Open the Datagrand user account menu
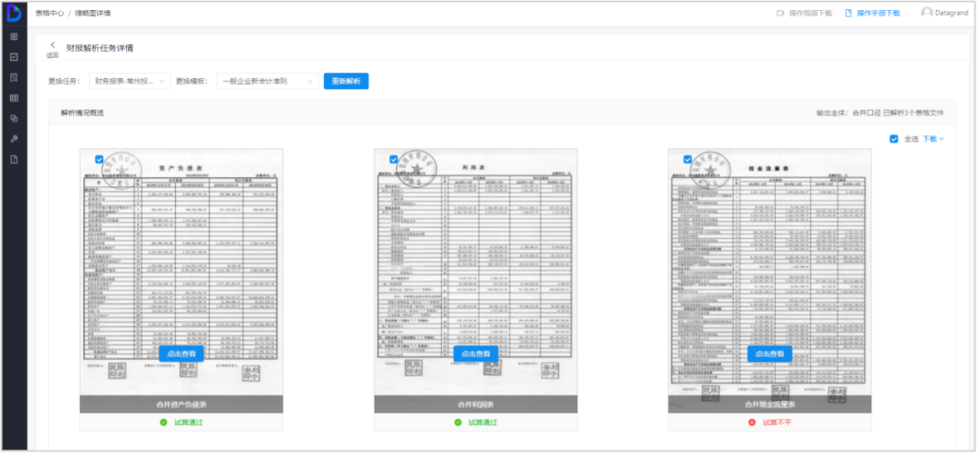The image size is (980, 454). click(945, 13)
